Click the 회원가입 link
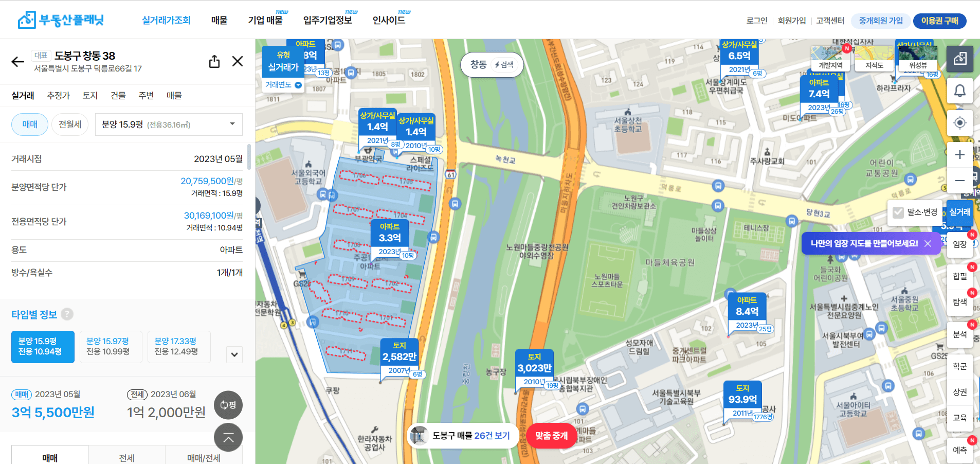The height and width of the screenshot is (464, 980). pyautogui.click(x=792, y=21)
